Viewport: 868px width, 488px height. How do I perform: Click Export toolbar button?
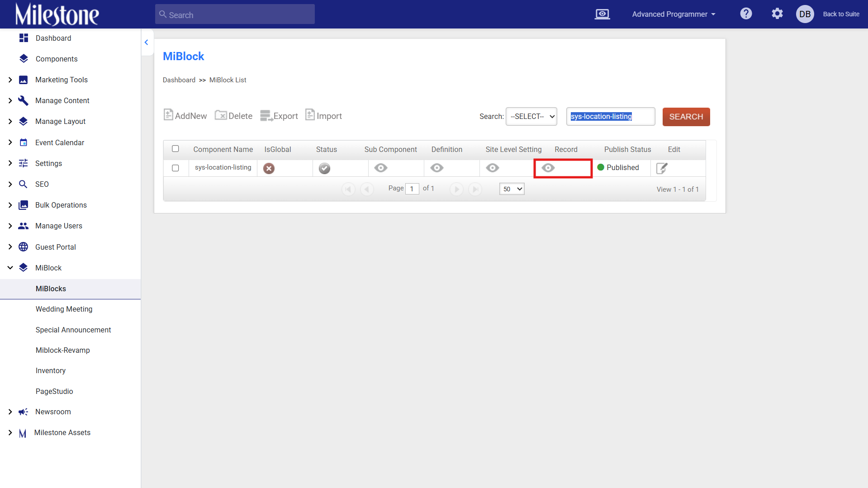(x=279, y=116)
